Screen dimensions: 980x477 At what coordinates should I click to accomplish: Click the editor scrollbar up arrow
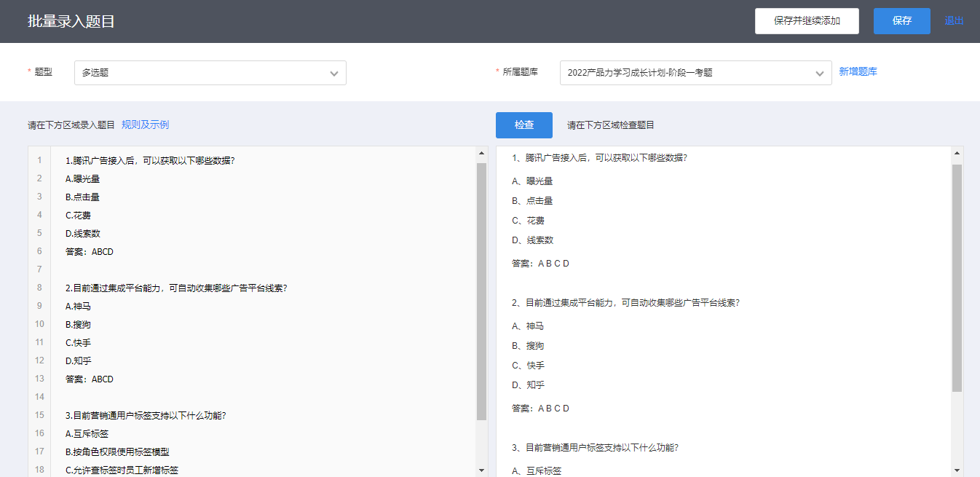481,154
